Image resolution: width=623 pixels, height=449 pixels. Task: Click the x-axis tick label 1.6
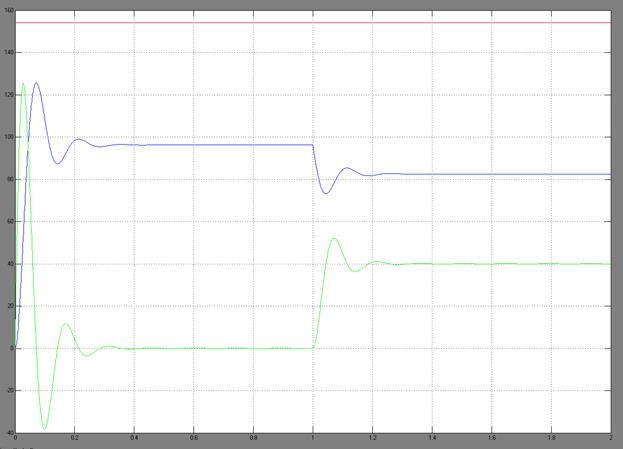coord(491,438)
